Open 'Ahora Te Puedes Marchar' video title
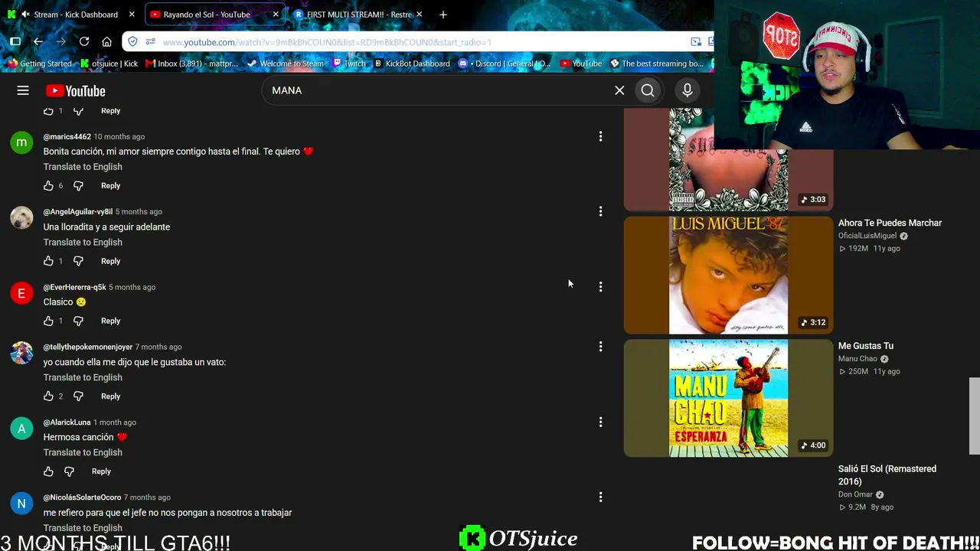Screen dimensions: 980x551 (890, 223)
